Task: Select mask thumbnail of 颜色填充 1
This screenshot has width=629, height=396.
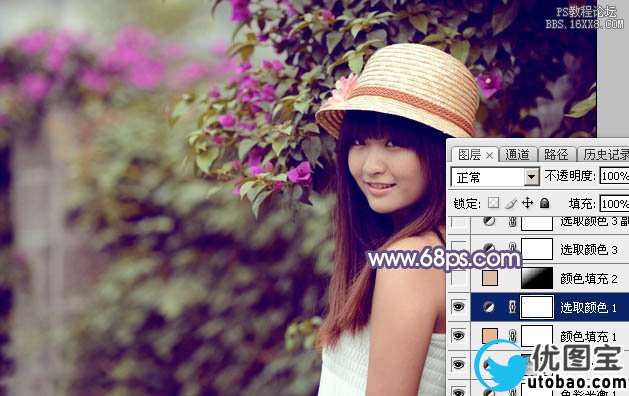Action: coord(537,335)
